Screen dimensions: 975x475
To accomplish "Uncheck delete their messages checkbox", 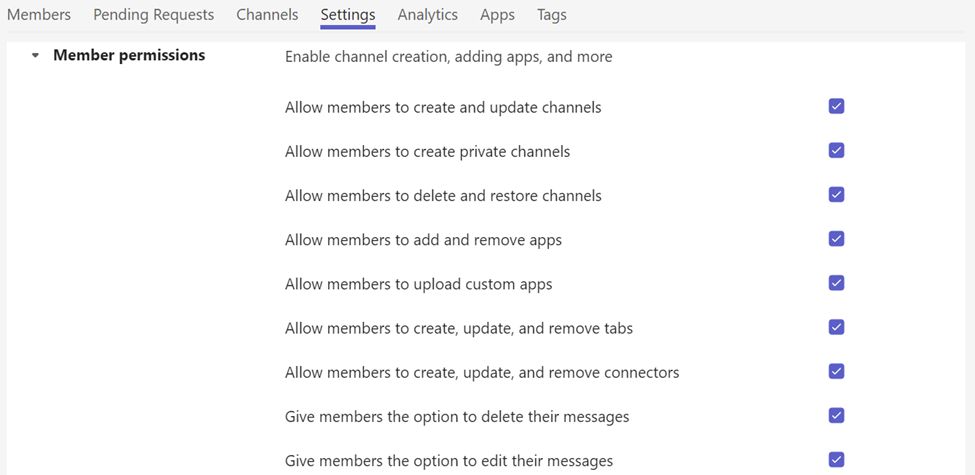I will pyautogui.click(x=836, y=415).
